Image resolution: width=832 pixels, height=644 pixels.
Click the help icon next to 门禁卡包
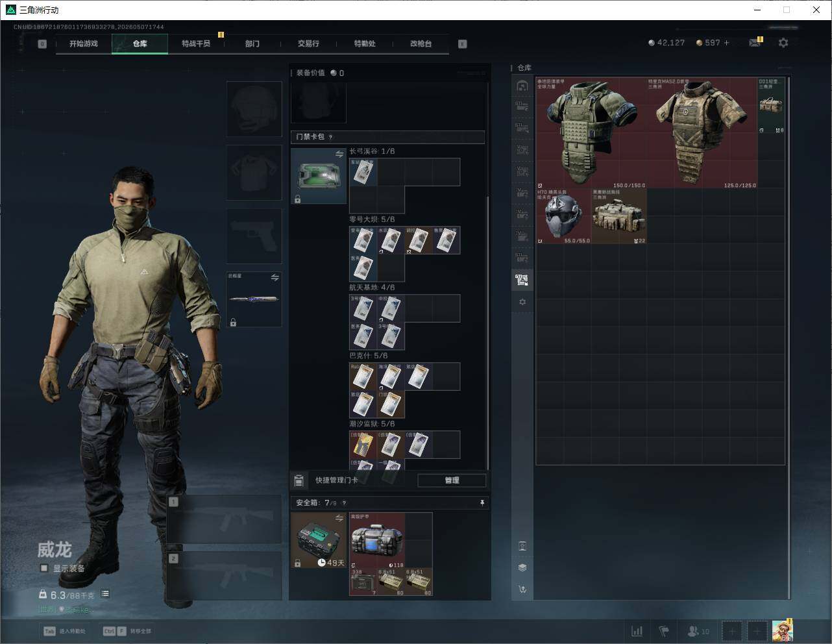331,137
